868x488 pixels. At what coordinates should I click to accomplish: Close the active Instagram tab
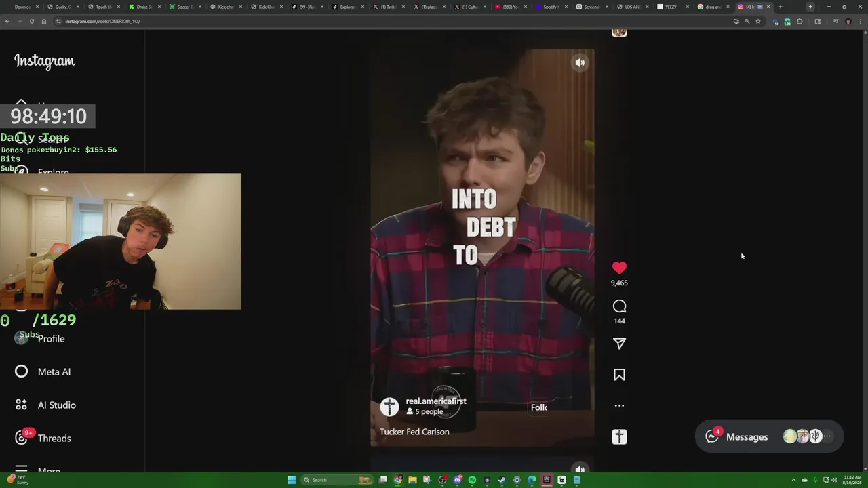pos(768,7)
